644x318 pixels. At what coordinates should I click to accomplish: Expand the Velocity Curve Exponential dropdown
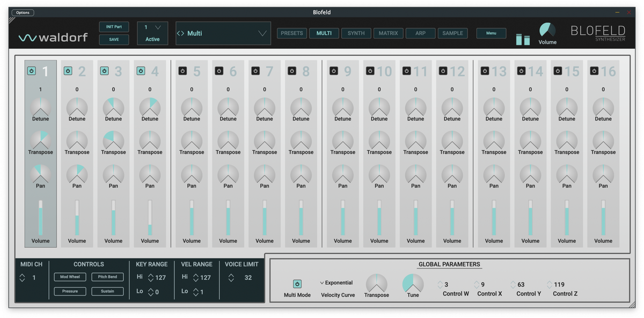tap(336, 283)
